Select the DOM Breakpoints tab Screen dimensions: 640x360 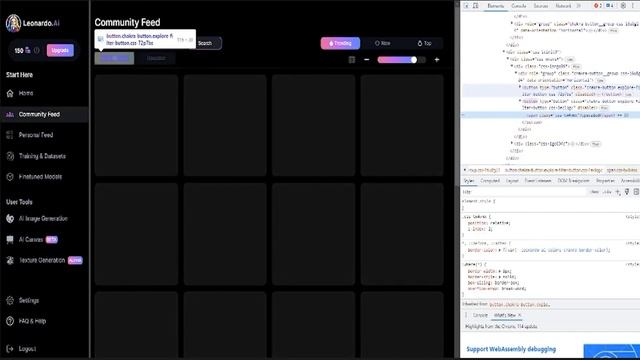point(573,180)
